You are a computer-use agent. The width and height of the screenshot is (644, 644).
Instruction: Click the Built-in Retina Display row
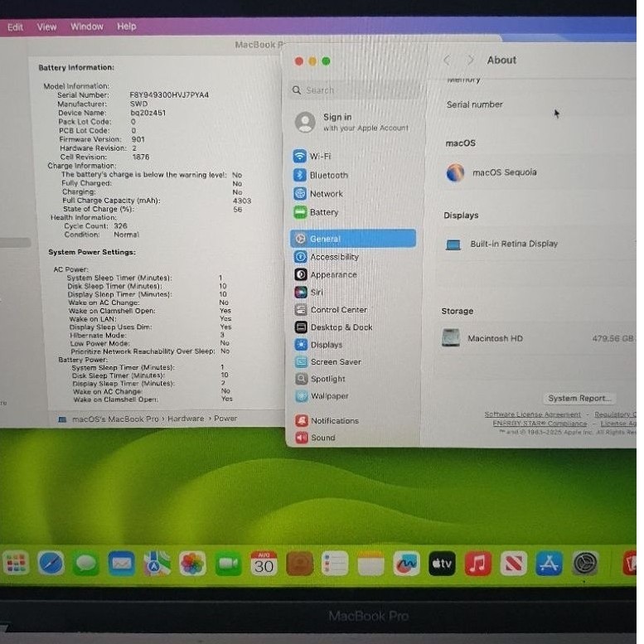coord(538,244)
